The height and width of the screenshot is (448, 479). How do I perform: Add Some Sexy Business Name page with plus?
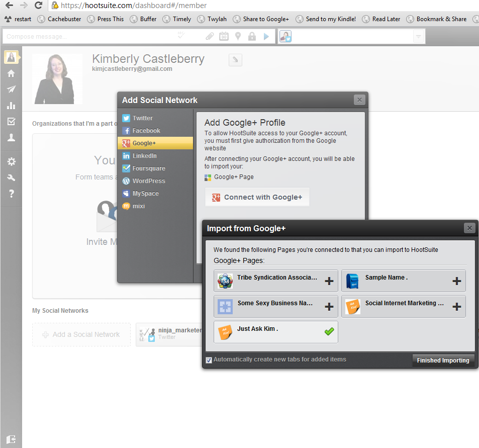click(329, 307)
